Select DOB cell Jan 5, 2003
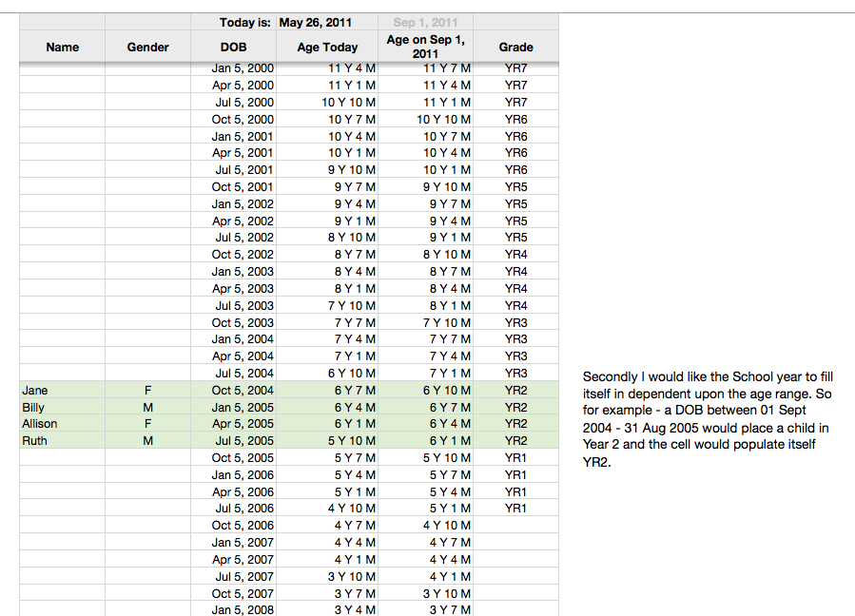 click(233, 272)
